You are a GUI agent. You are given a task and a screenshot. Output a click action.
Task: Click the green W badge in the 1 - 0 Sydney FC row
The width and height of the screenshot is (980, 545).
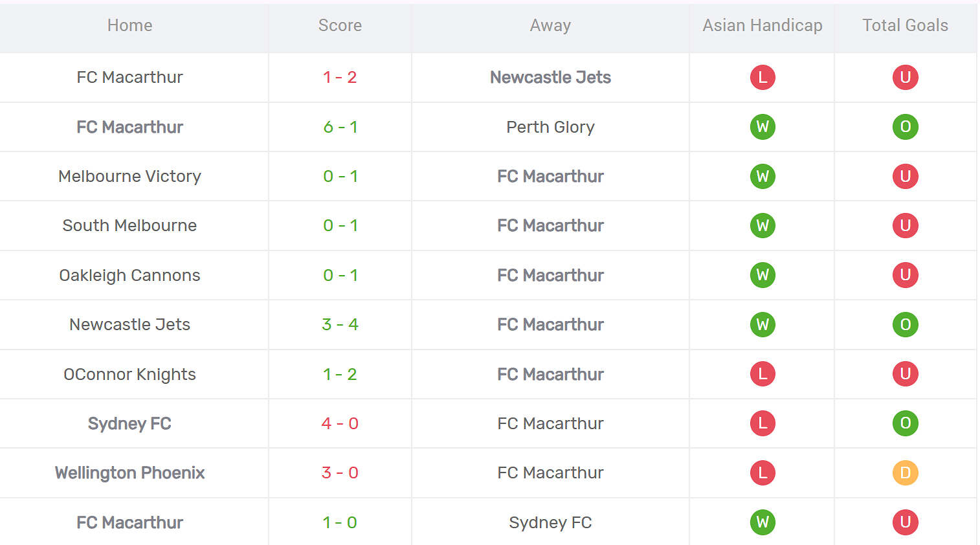click(763, 522)
